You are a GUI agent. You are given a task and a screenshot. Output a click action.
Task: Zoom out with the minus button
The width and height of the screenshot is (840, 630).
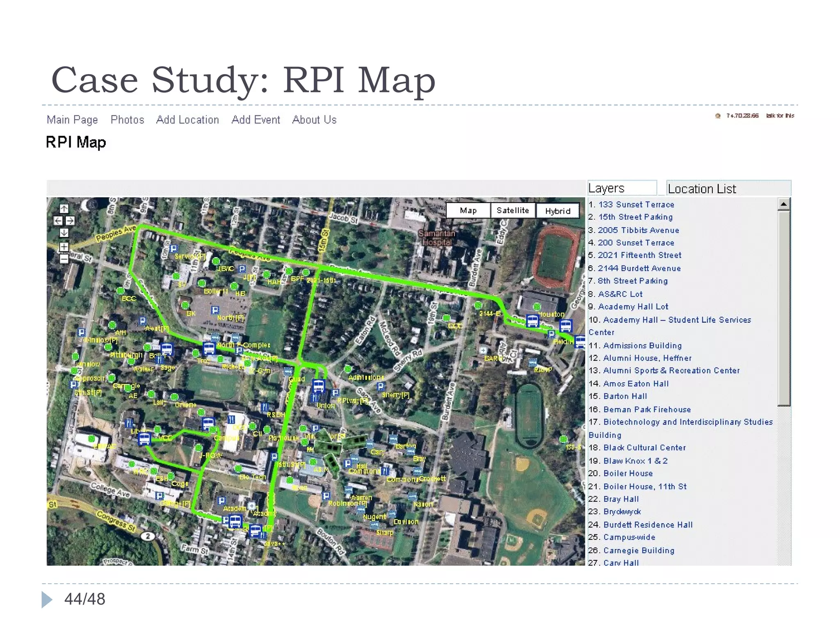[x=64, y=259]
